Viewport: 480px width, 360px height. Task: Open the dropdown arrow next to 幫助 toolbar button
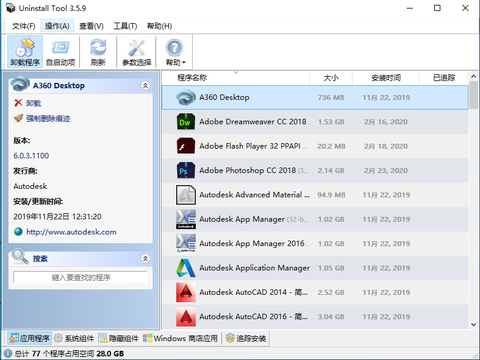point(184,62)
